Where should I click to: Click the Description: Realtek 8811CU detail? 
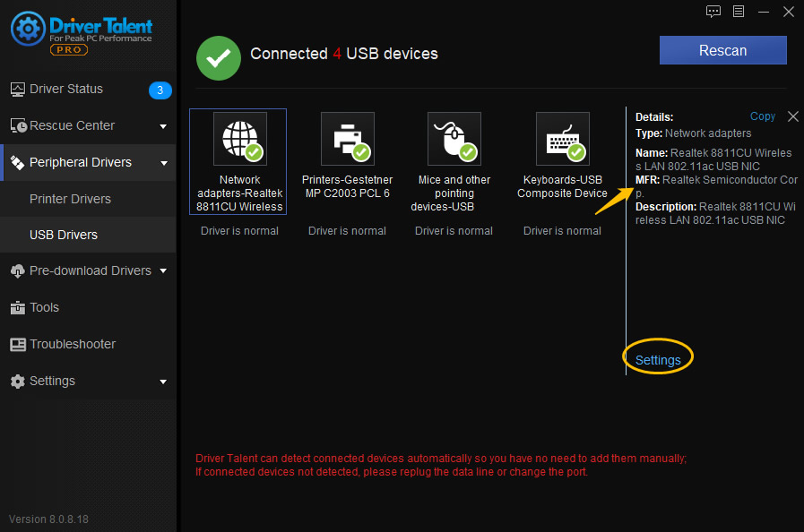[715, 213]
